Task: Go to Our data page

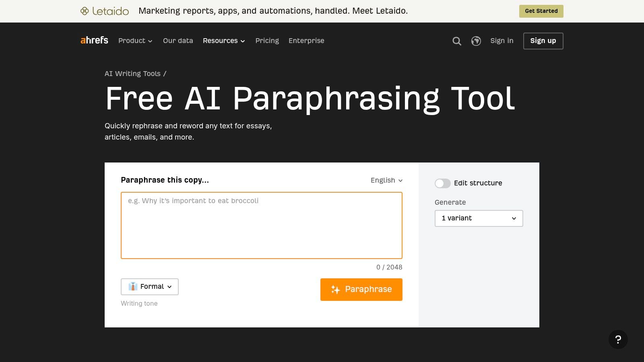Action: tap(178, 41)
